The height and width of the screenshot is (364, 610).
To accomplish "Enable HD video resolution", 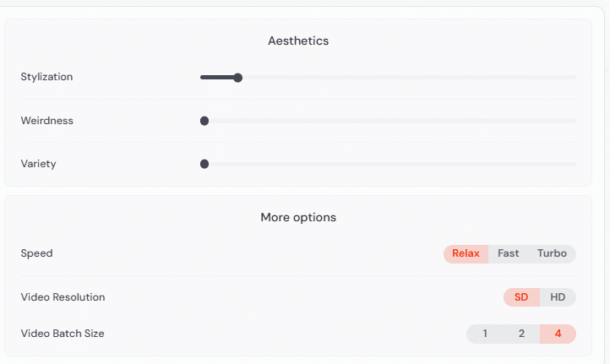I will tap(558, 297).
